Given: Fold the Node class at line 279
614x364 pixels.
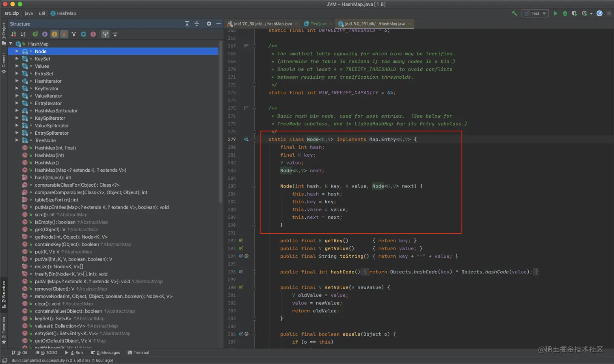Looking at the screenshot, I should [x=254, y=139].
